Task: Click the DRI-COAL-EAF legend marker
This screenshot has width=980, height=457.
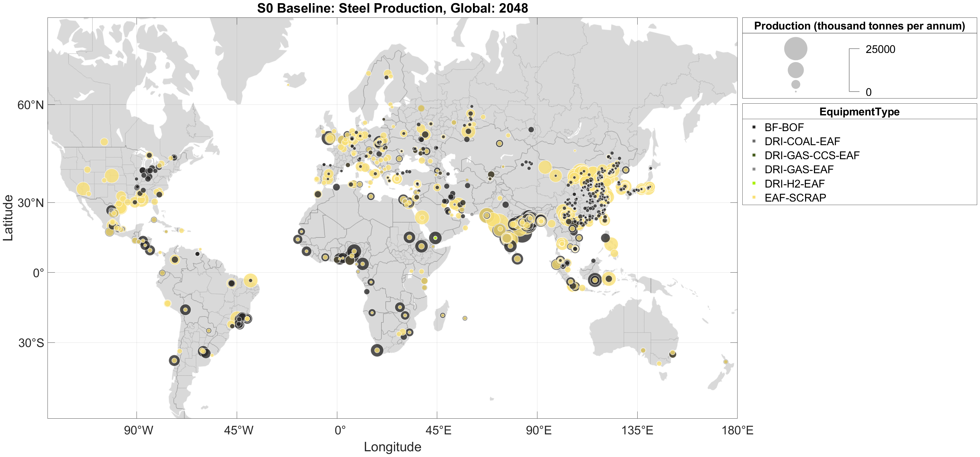Action: pos(754,141)
